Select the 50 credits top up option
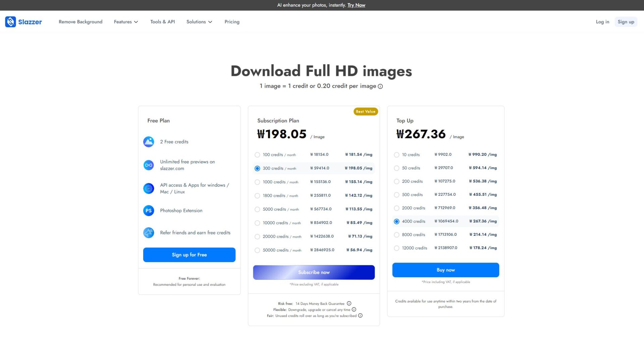 (x=396, y=168)
